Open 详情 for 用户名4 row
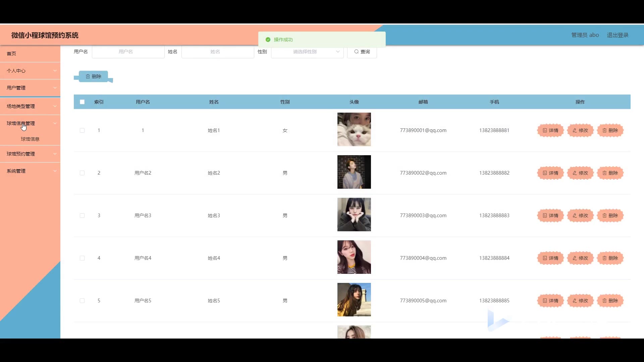644x362 pixels. coord(550,258)
